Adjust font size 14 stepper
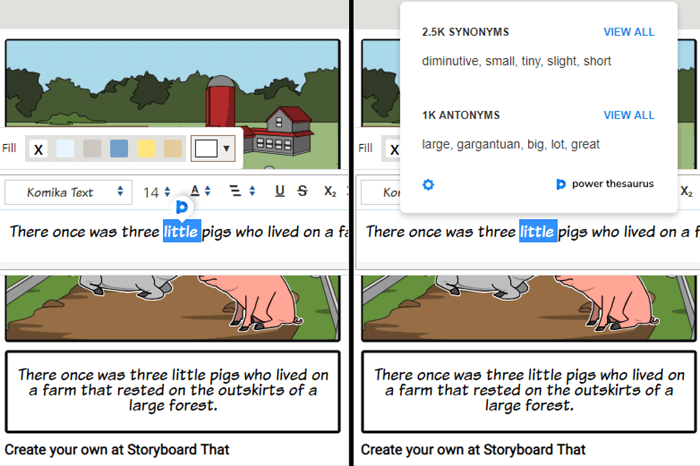Screen dimensions: 700x466 click(x=156, y=192)
